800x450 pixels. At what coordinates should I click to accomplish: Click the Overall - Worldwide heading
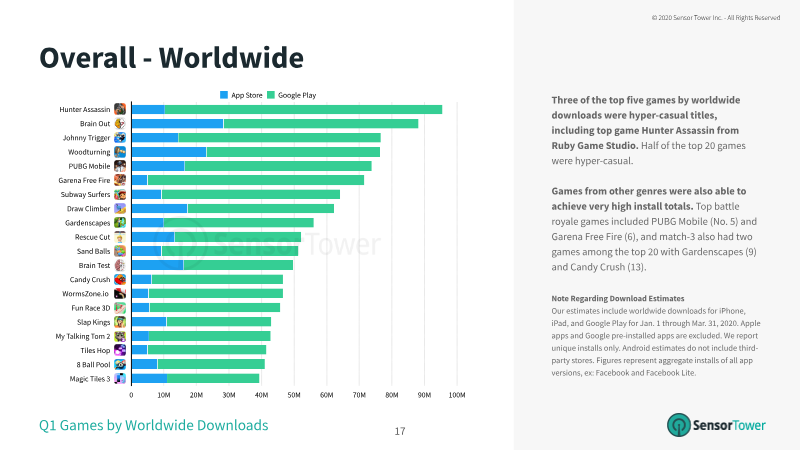click(171, 58)
